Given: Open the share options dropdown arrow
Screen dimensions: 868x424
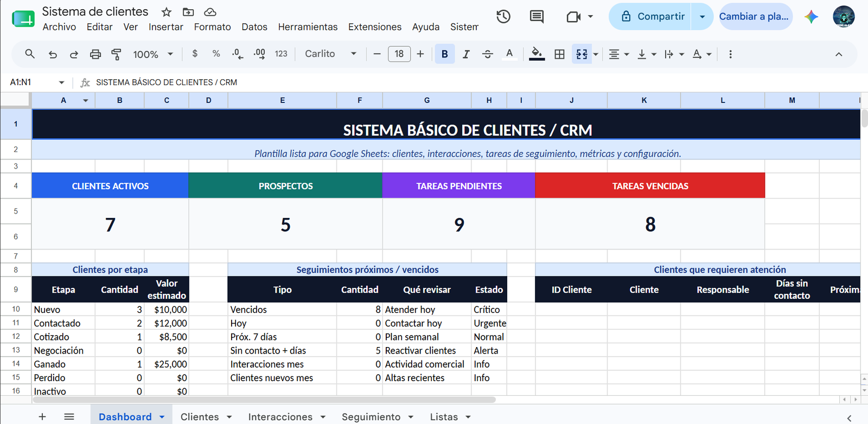Looking at the screenshot, I should click(703, 16).
